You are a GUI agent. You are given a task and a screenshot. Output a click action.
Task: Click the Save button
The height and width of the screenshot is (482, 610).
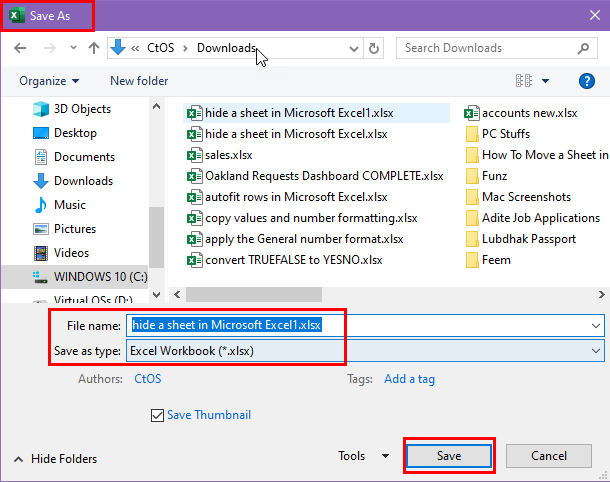point(449,456)
